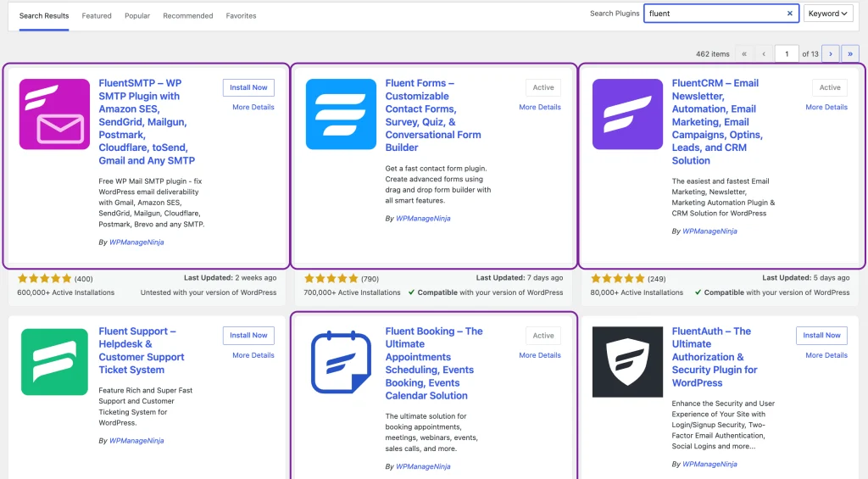Click the "462 items" count text
The image size is (868, 479).
[x=712, y=53]
